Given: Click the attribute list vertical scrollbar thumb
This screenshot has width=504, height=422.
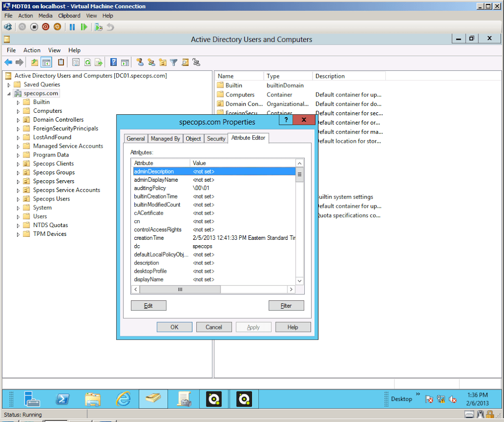Looking at the screenshot, I should (299, 174).
